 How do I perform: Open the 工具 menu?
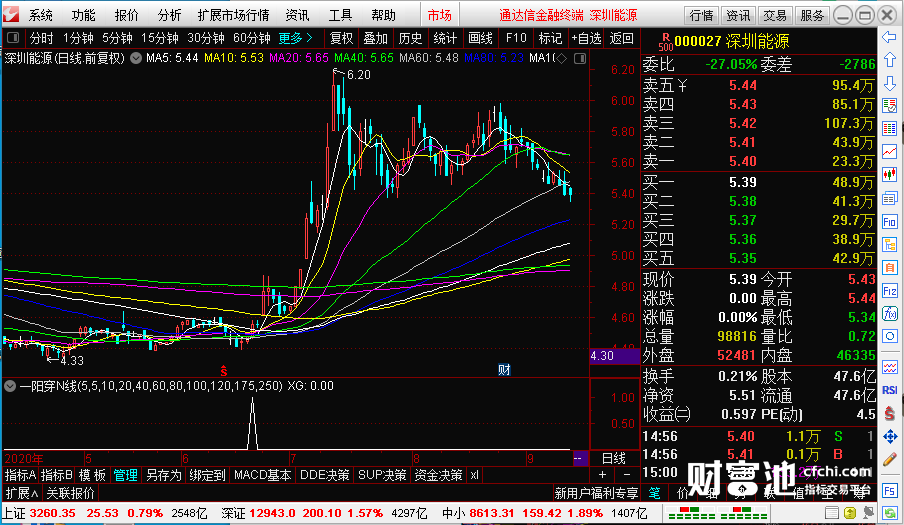coord(340,16)
